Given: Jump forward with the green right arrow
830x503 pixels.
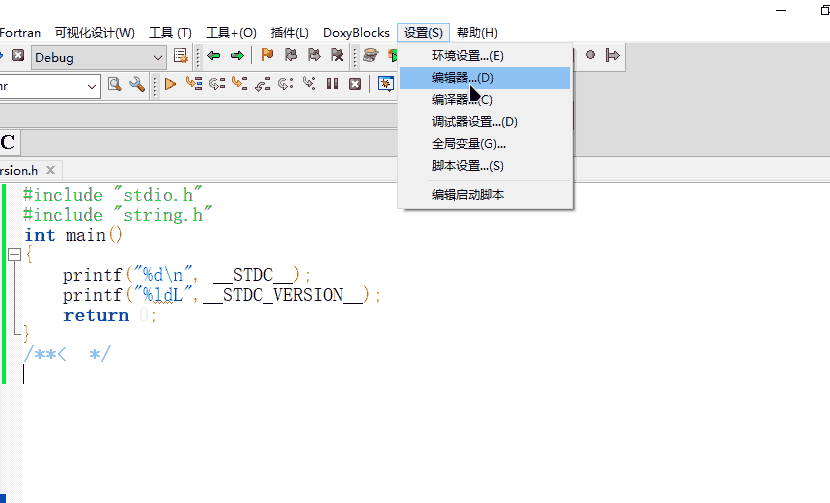Looking at the screenshot, I should [238, 56].
